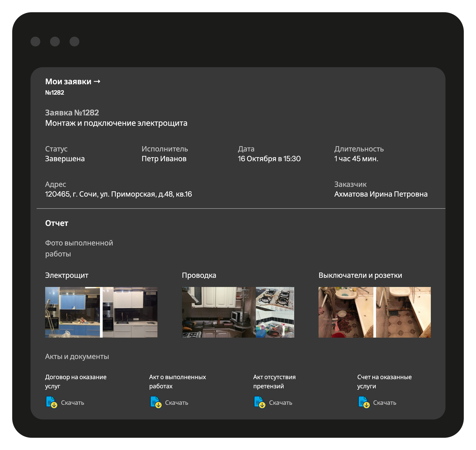The width and height of the screenshot is (476, 450).
Task: Open first 'Выключатели и розетки' bathroom photo
Action: pyautogui.click(x=346, y=312)
